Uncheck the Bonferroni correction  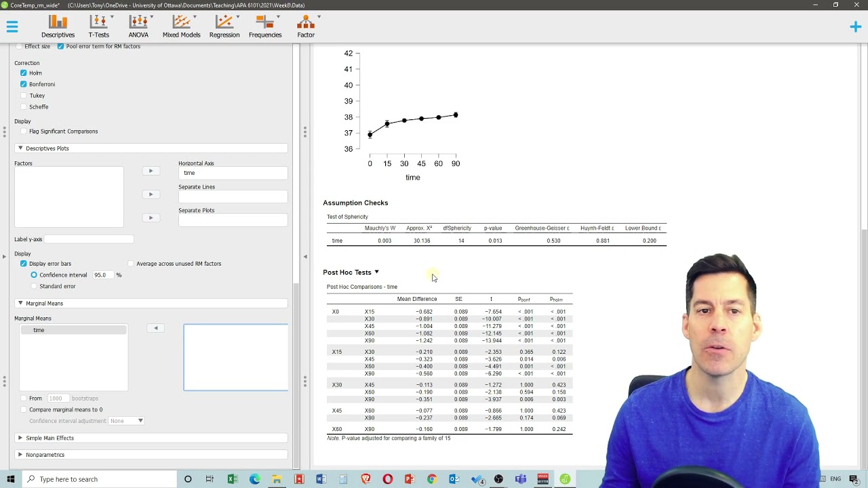point(24,84)
